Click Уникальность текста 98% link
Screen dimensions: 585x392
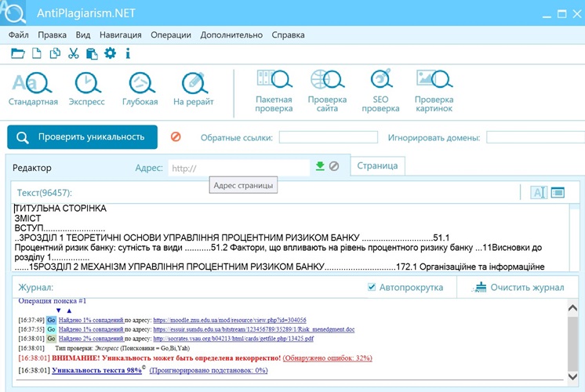coord(96,370)
